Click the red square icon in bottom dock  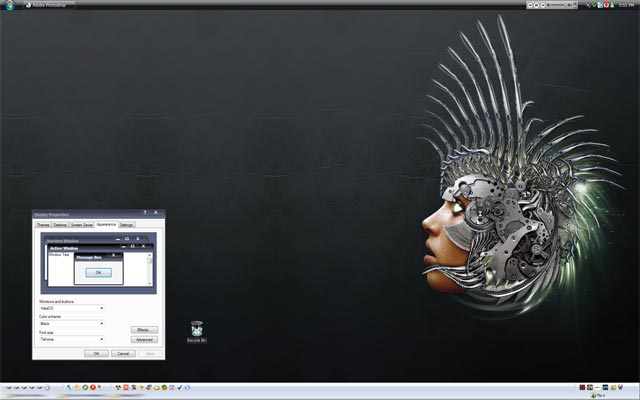[126, 387]
